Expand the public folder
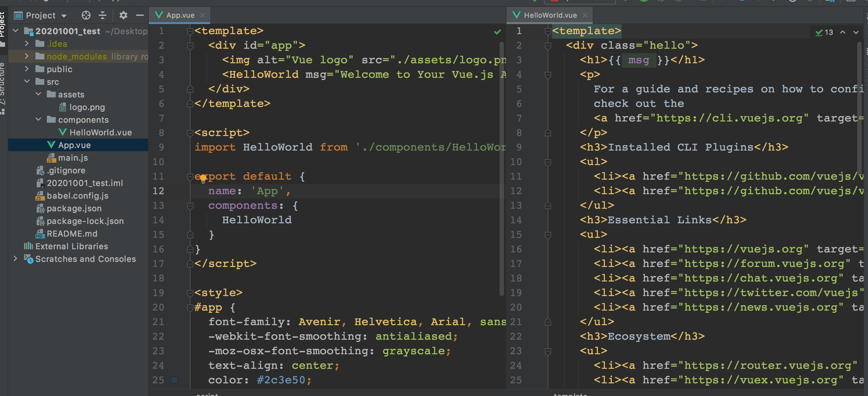 point(27,69)
